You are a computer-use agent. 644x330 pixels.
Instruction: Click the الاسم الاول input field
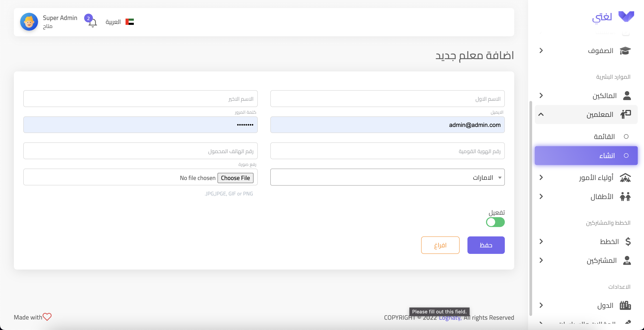[x=387, y=99]
